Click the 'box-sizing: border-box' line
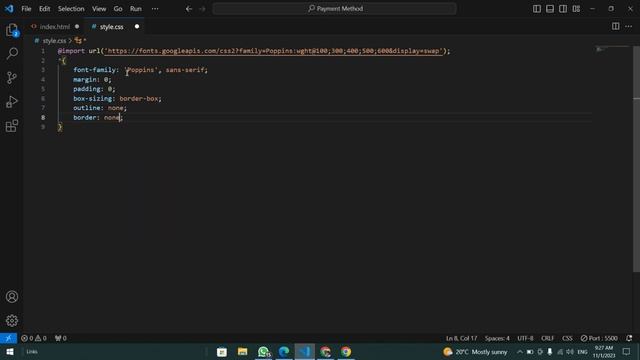640x360 pixels. tap(117, 98)
